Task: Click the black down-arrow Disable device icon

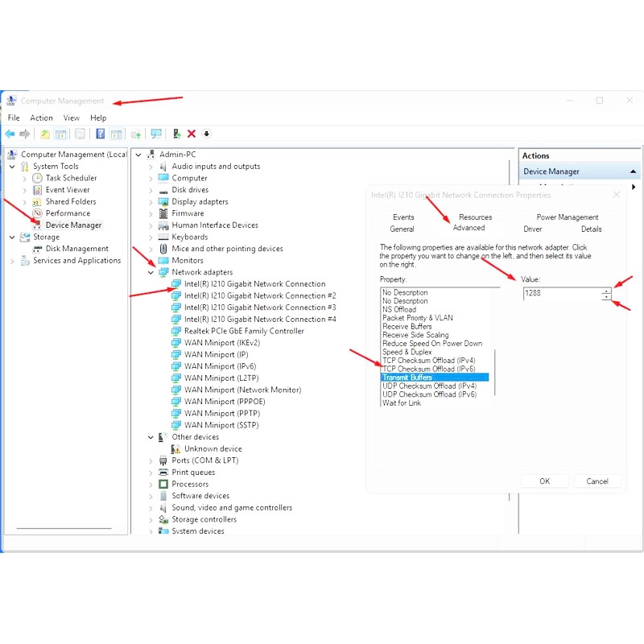Action: (x=207, y=134)
